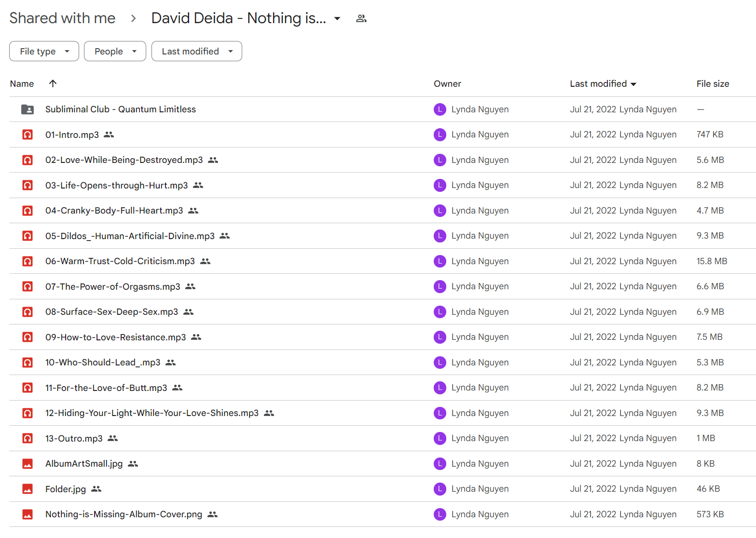Click the audio icon for 03-Life-Opens-through-Hurt.mp3
Viewport: 756px width, 538px height.
pos(27,185)
